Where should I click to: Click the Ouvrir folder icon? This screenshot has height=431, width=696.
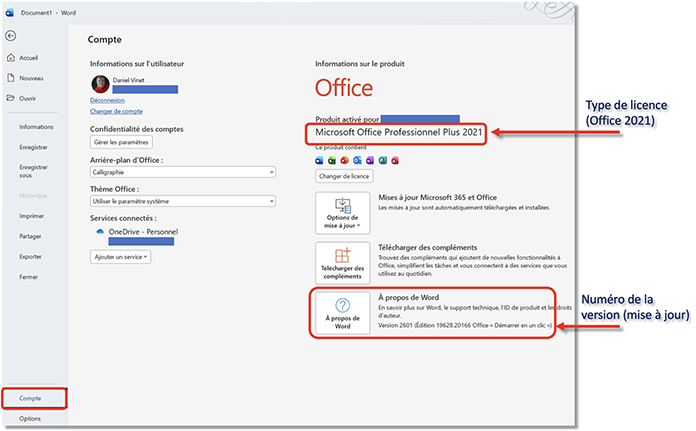10,98
